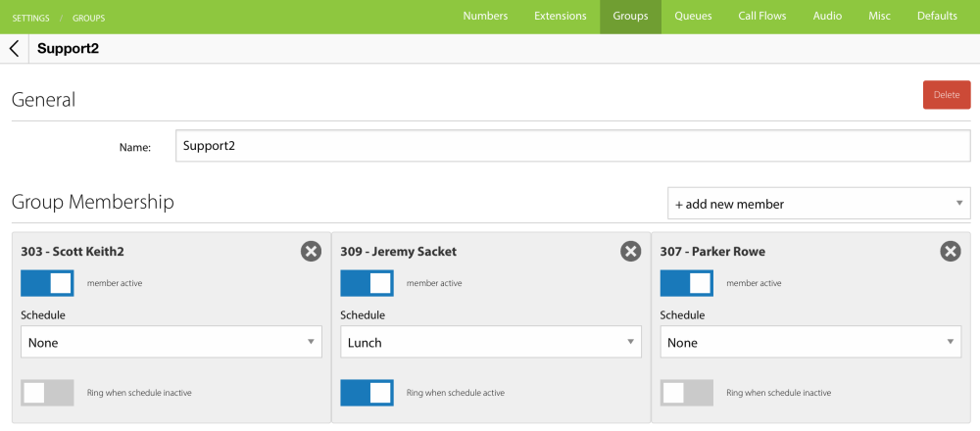Remove member 303 - Scott Keith2
The width and height of the screenshot is (980, 431).
311,252
